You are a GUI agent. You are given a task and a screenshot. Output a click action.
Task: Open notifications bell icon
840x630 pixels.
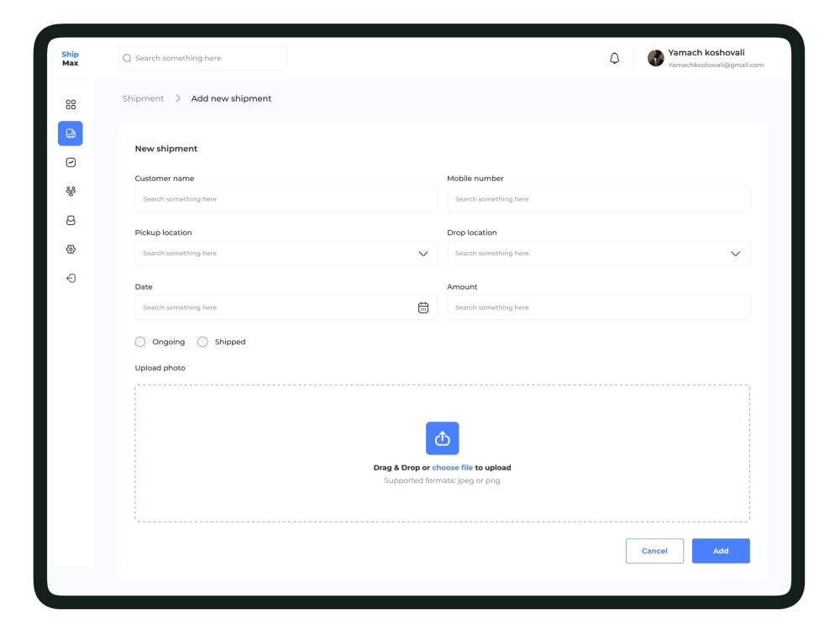[x=615, y=58]
